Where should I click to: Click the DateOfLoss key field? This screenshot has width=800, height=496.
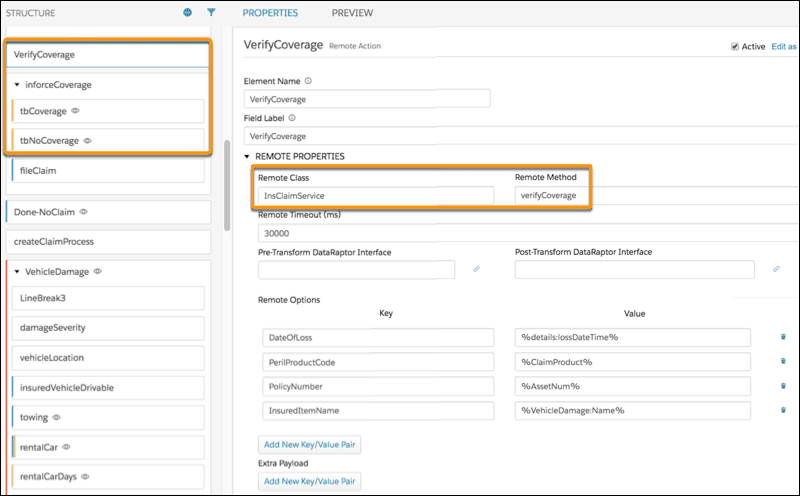(x=378, y=337)
